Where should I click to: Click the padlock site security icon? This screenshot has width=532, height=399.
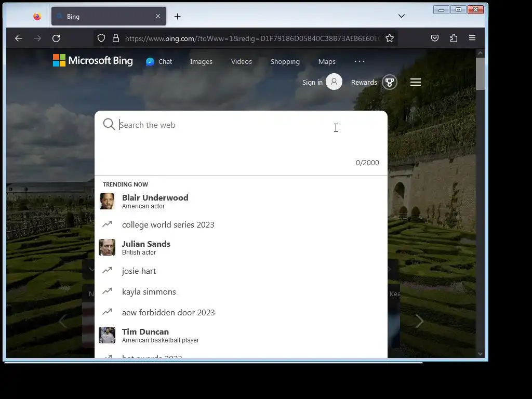click(x=116, y=38)
